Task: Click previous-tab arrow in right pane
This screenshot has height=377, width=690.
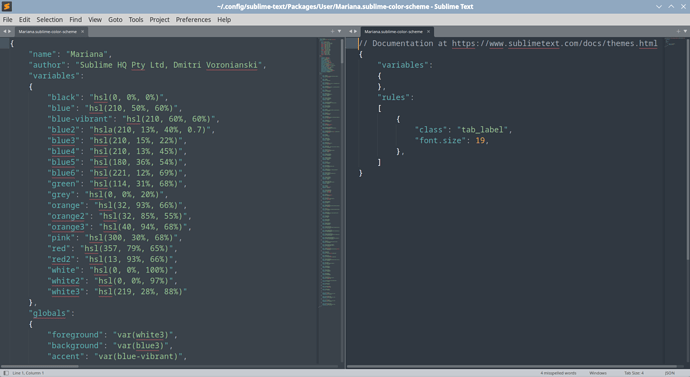Action: tap(351, 31)
